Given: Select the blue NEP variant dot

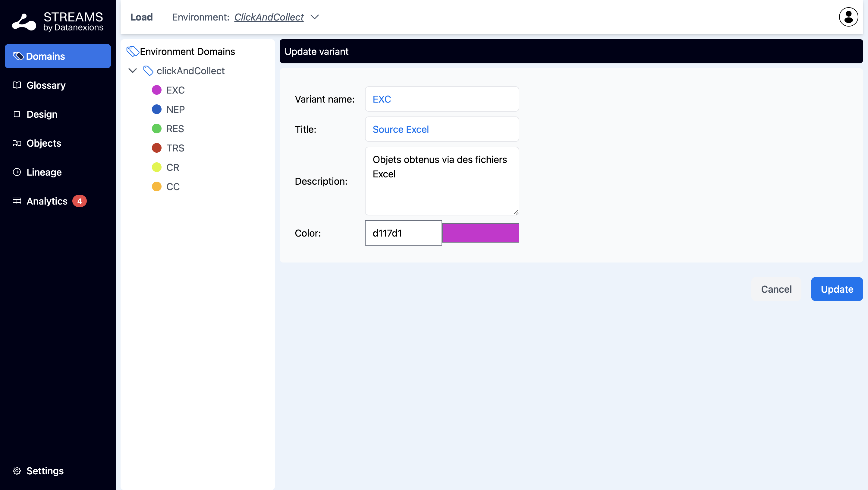Looking at the screenshot, I should [x=157, y=109].
